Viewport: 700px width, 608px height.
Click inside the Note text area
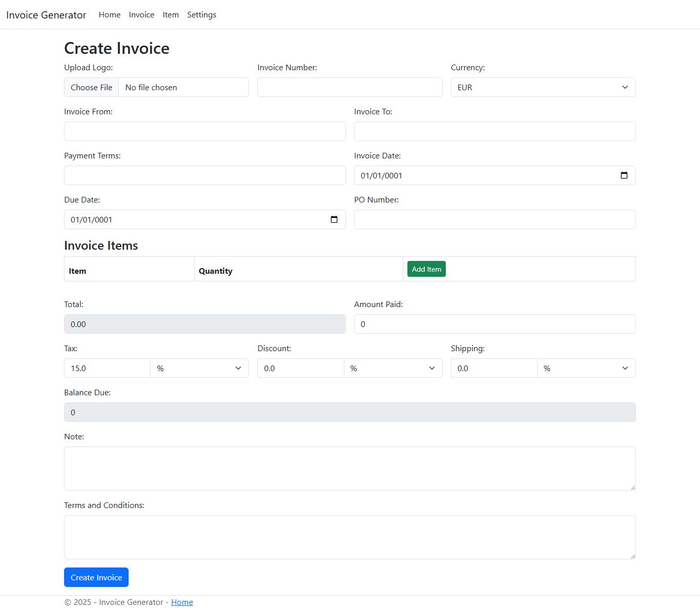coord(349,468)
